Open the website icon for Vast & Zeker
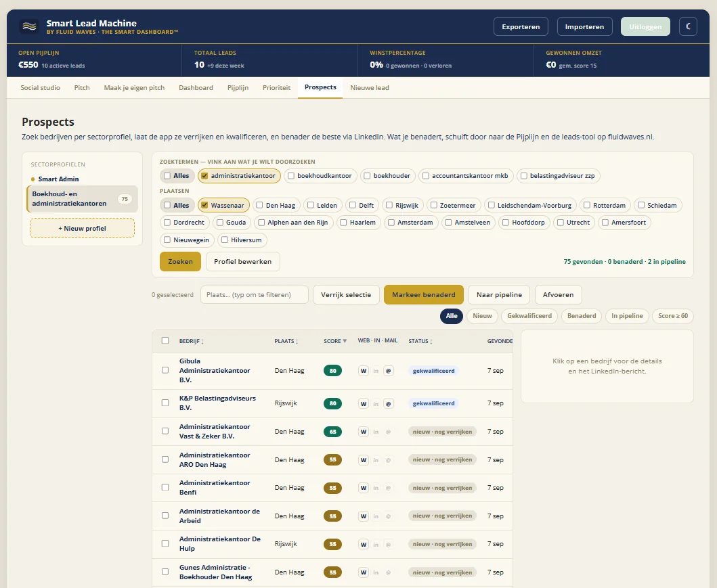The height and width of the screenshot is (588, 717). point(364,432)
